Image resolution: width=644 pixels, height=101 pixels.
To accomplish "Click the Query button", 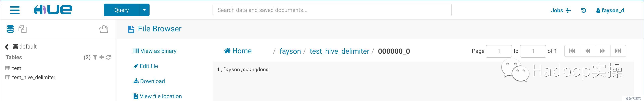I will 121,10.
